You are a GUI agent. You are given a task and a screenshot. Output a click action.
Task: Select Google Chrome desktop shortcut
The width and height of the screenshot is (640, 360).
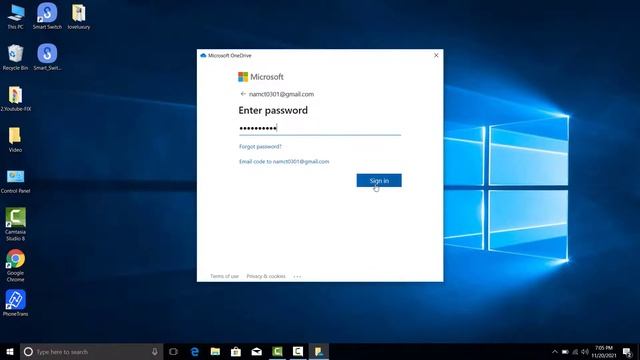click(16, 265)
